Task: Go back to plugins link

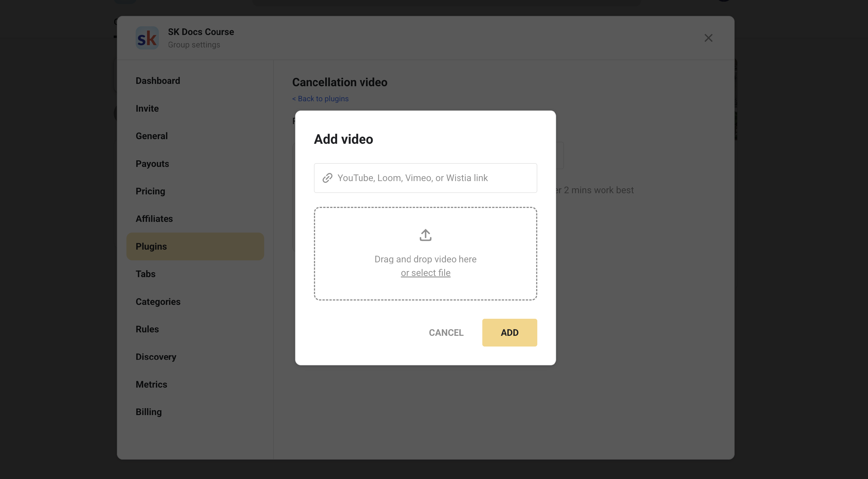Action: pyautogui.click(x=320, y=99)
